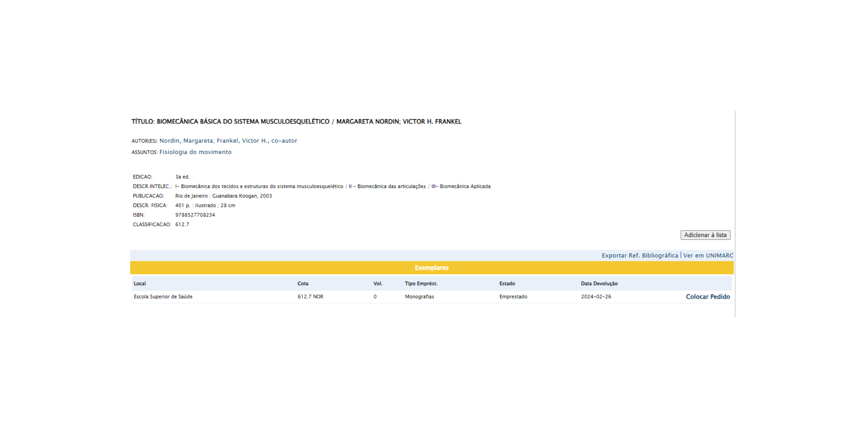Open Ver em UNIMARC view
Viewport: 868px width, 434px height.
[708, 255]
